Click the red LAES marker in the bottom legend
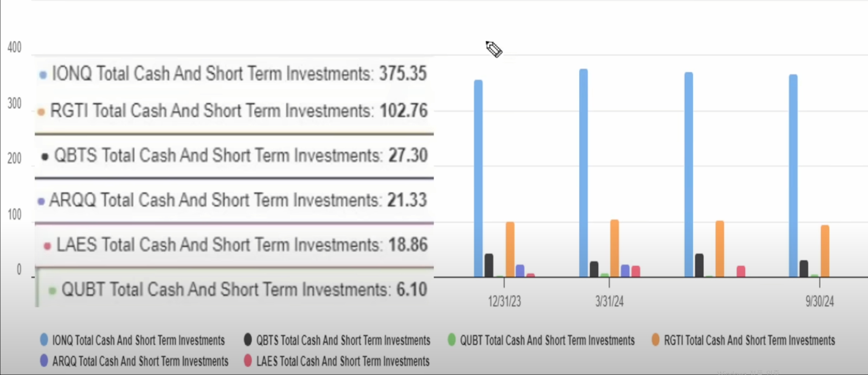 [x=248, y=361]
